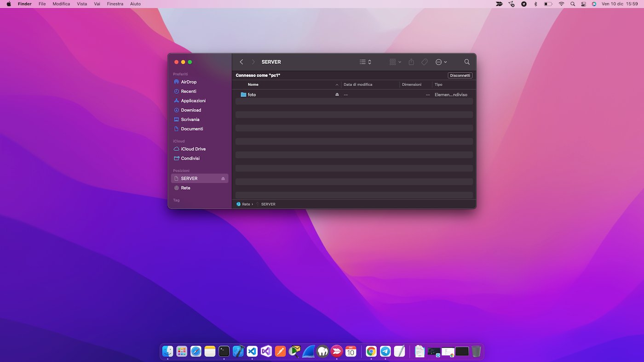Open the Vai menu
The image size is (644, 362).
coord(97,4)
